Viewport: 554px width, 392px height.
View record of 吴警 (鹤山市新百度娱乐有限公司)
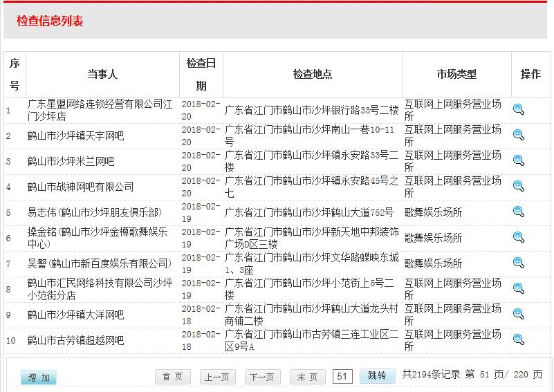pyautogui.click(x=518, y=263)
